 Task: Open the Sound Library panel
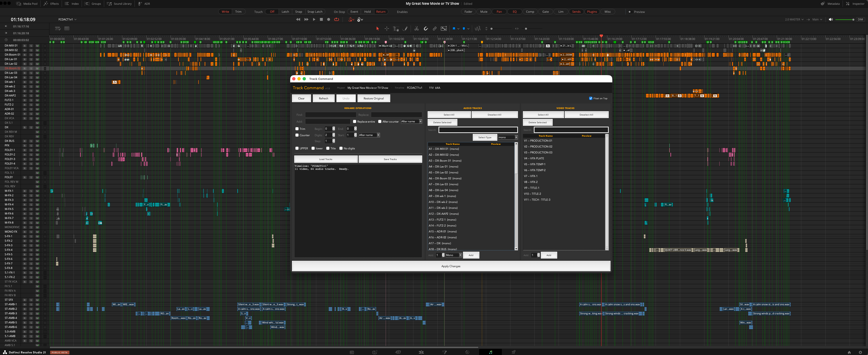119,4
